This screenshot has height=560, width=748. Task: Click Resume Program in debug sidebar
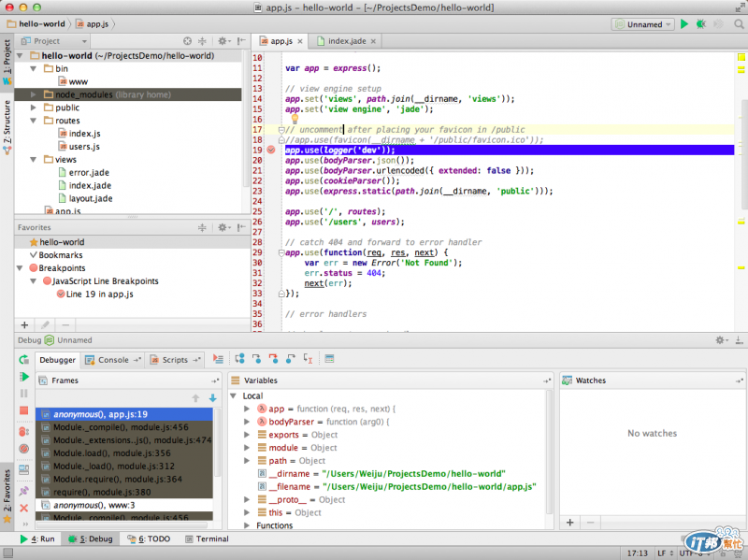(23, 377)
